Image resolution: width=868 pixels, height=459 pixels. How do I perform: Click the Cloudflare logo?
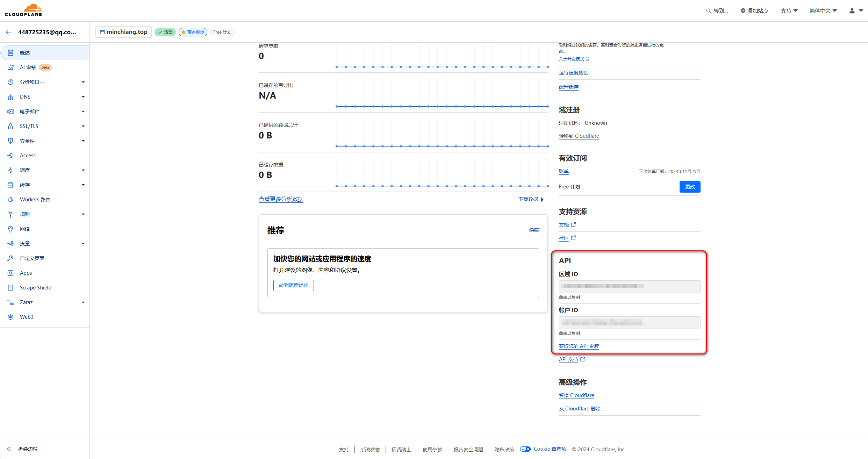tap(23, 10)
